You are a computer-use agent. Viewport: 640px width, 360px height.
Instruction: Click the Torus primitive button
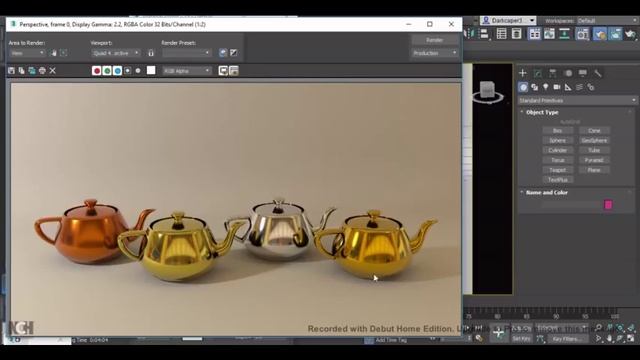click(x=558, y=160)
